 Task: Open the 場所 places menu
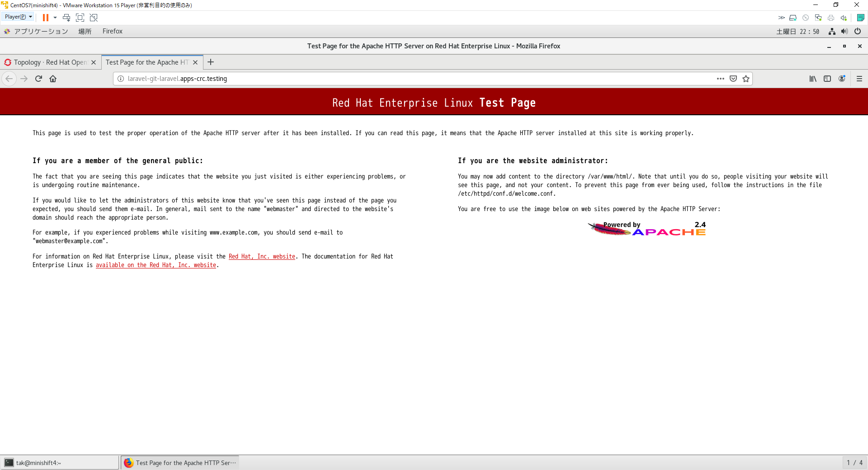click(85, 31)
